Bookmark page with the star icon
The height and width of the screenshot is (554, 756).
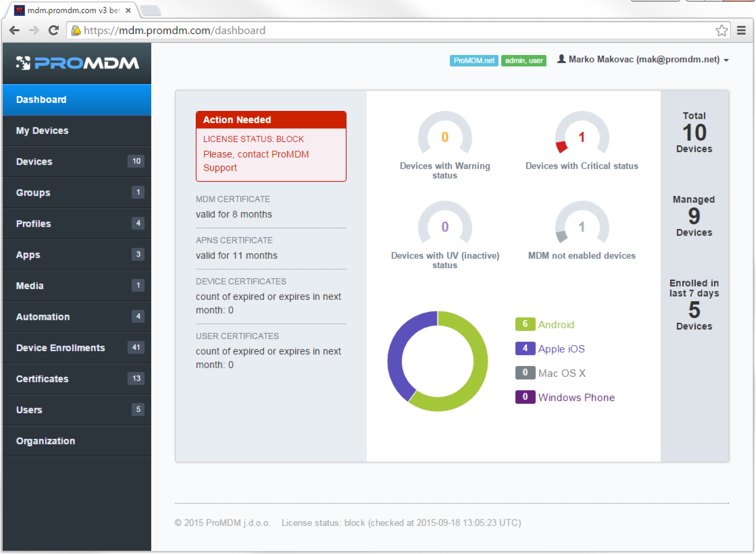point(721,31)
